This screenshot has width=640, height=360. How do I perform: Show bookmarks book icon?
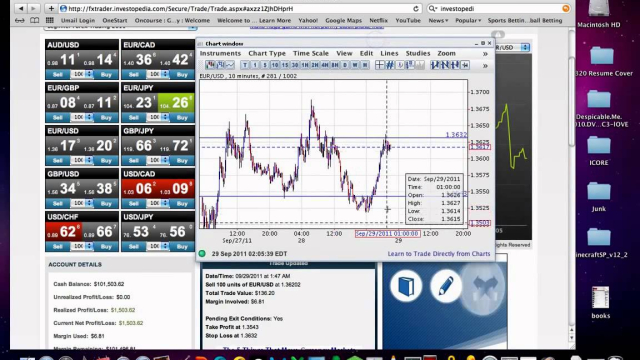tap(35, 20)
